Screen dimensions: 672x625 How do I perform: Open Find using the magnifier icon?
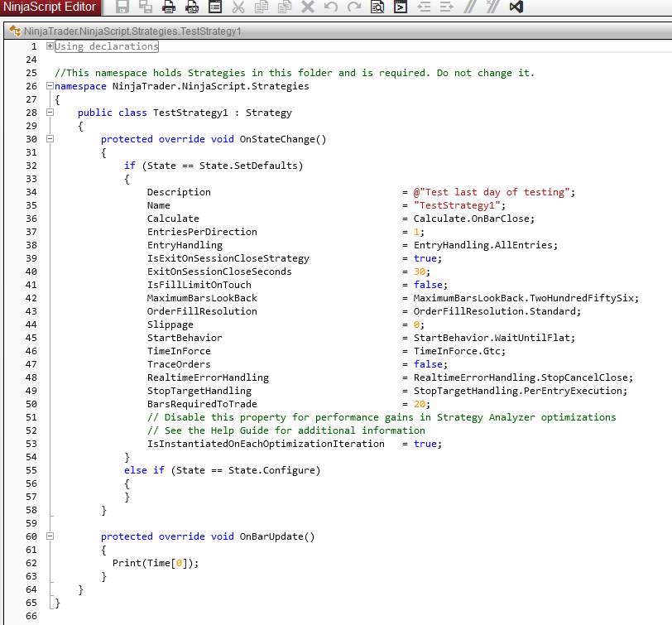click(x=377, y=7)
